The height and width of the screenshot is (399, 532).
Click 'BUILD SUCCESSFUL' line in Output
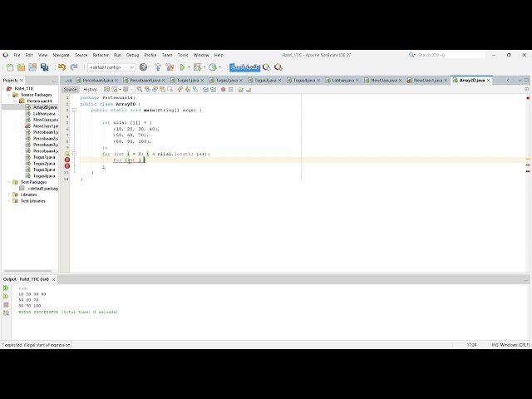68,312
